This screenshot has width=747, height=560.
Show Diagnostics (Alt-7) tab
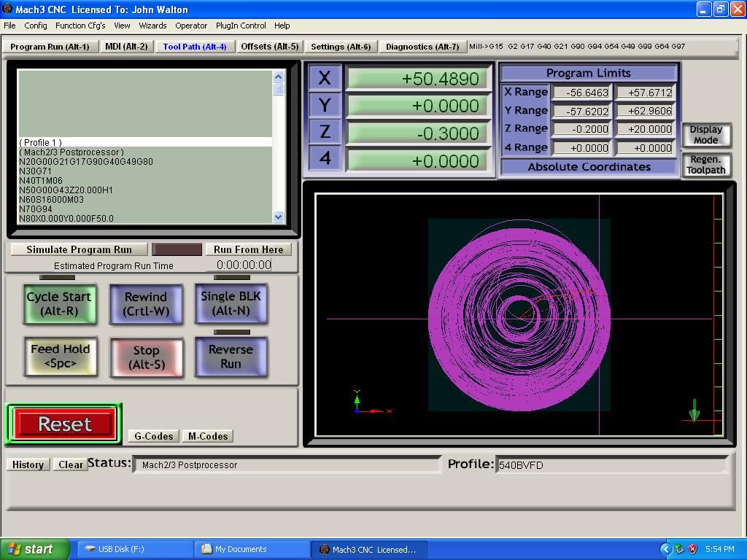tap(422, 47)
